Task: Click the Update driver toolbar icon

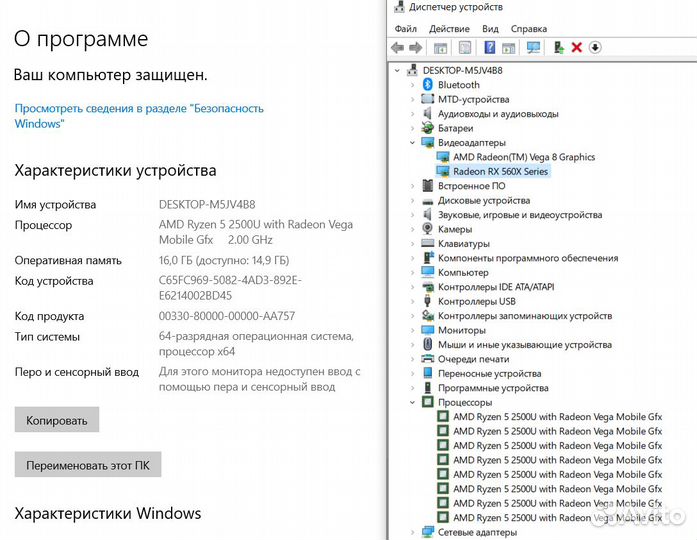Action: point(559,47)
